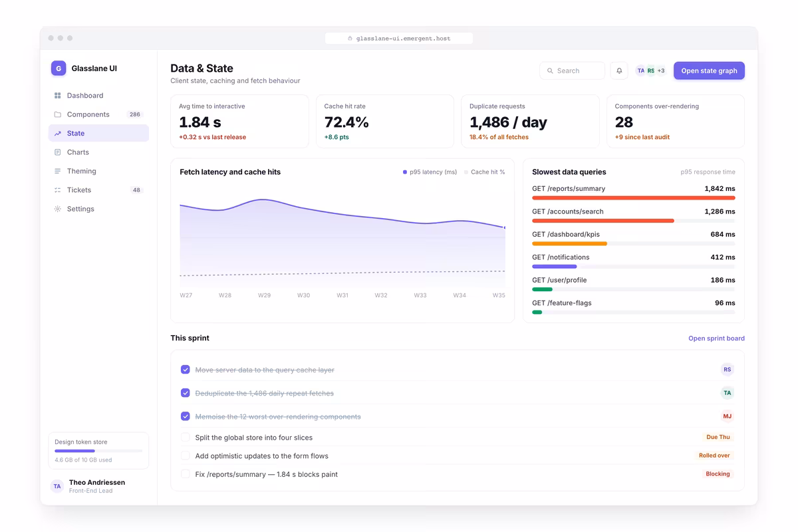Check Fix /reports/summary blocks paint task

pyautogui.click(x=186, y=474)
